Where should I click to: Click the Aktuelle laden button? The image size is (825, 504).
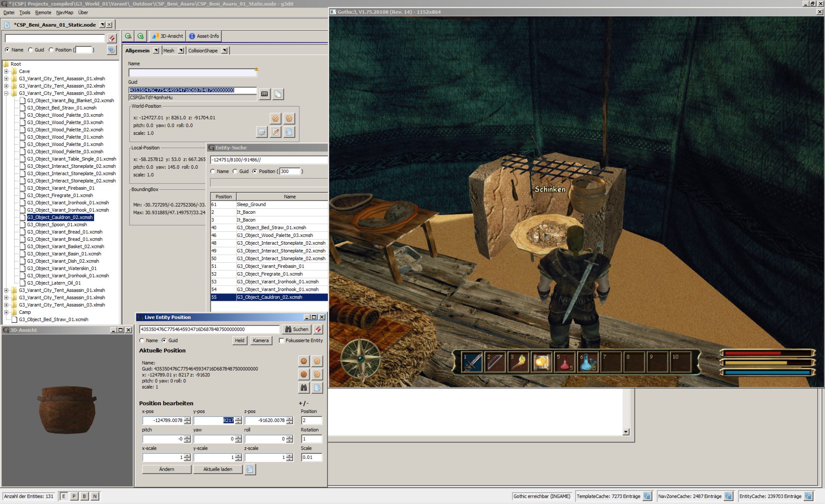click(x=217, y=469)
